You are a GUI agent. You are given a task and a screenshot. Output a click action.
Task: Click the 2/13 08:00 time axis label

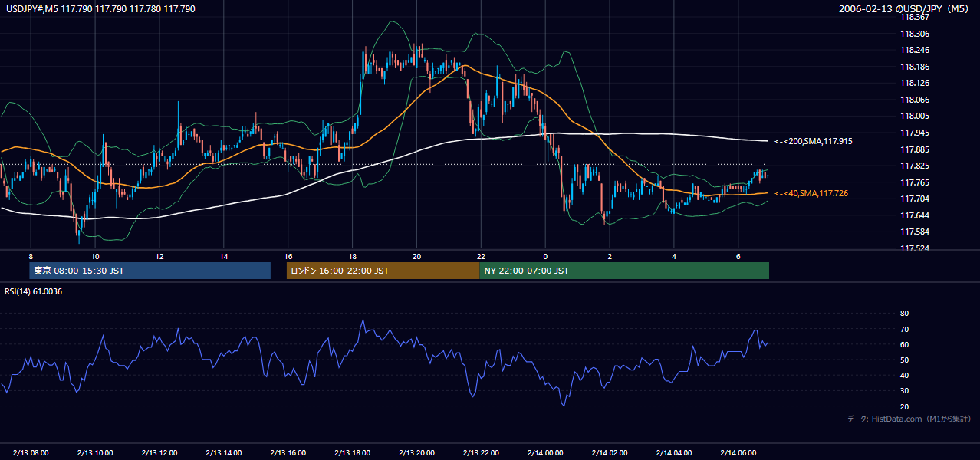[x=31, y=452]
